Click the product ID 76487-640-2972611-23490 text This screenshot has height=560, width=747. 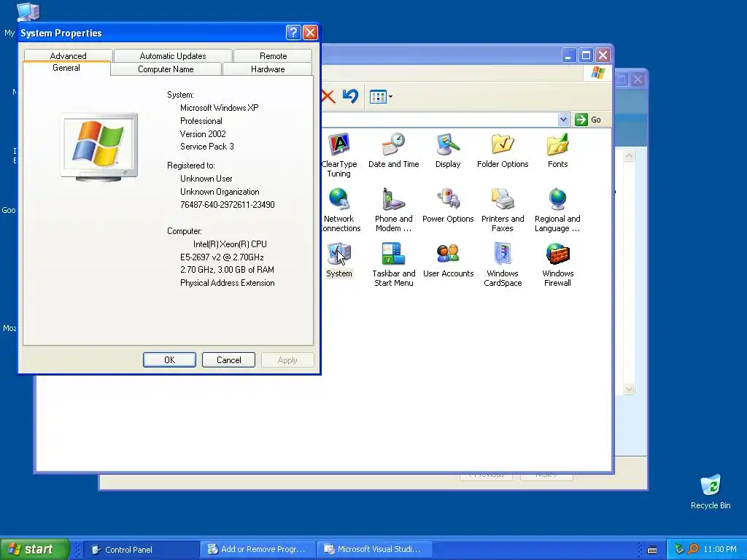(228, 205)
